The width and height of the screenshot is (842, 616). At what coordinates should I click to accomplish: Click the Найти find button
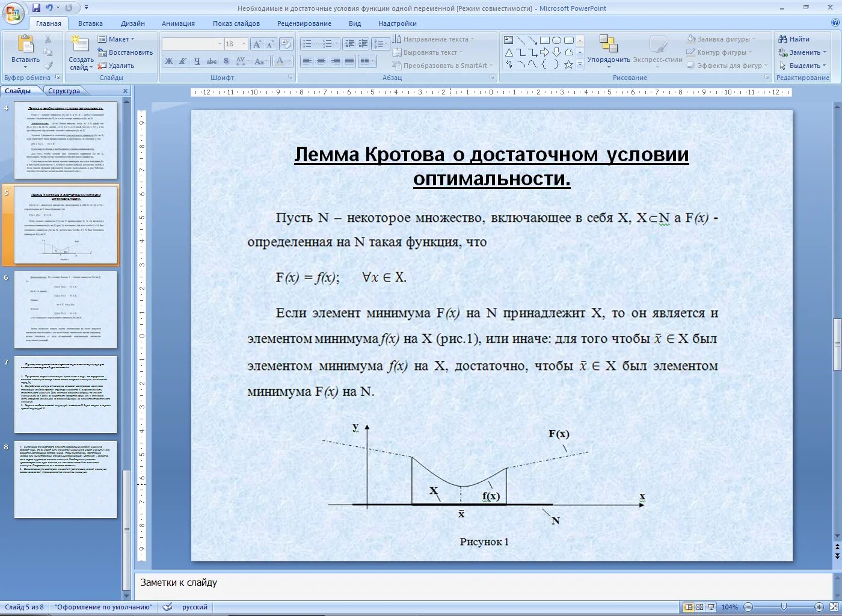(x=794, y=39)
